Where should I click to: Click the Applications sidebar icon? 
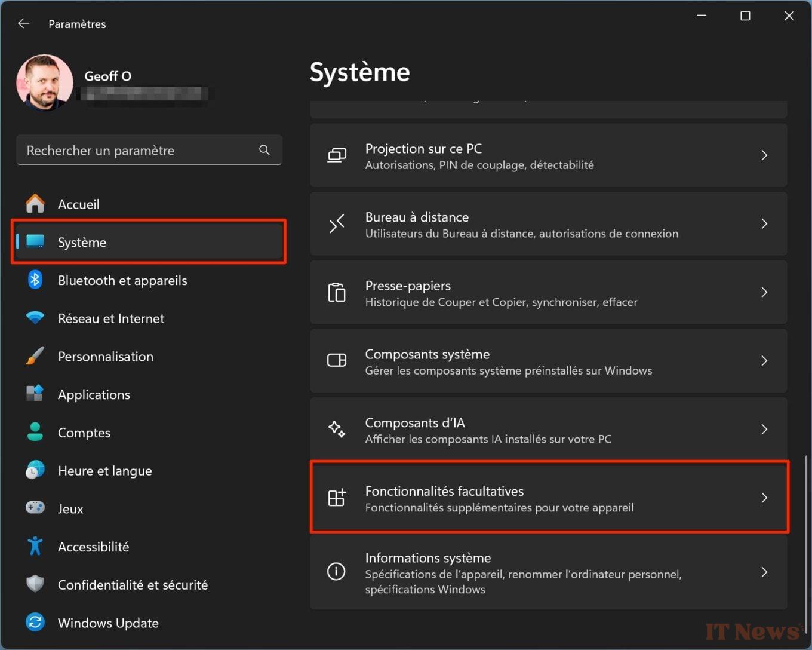(35, 394)
